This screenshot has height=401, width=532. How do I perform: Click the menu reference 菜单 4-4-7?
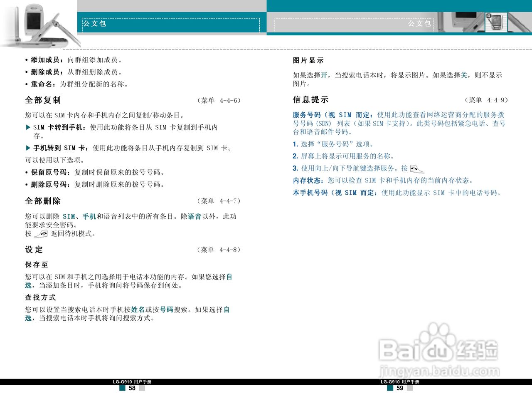point(219,201)
